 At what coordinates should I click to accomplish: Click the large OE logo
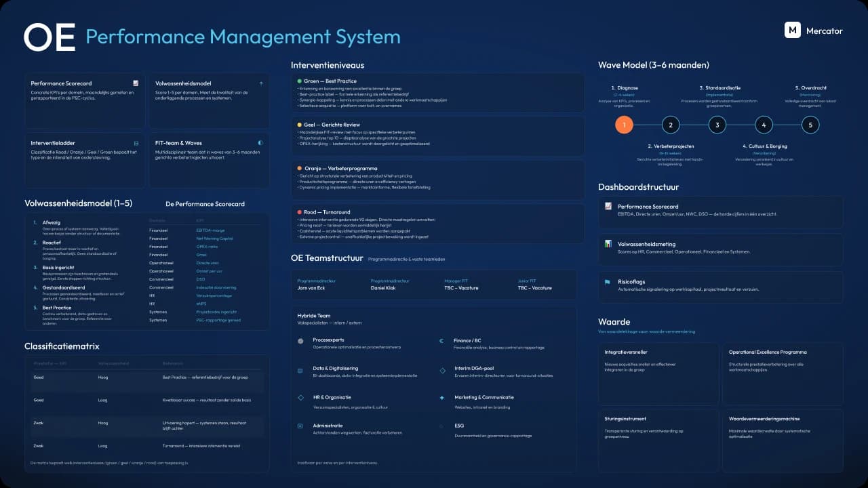[50, 37]
